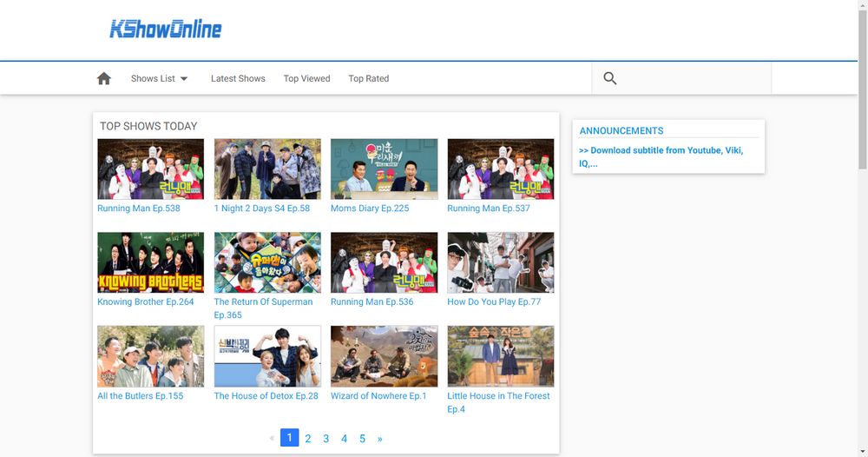Open the Top Rated section
The image size is (868, 457).
[x=368, y=78]
